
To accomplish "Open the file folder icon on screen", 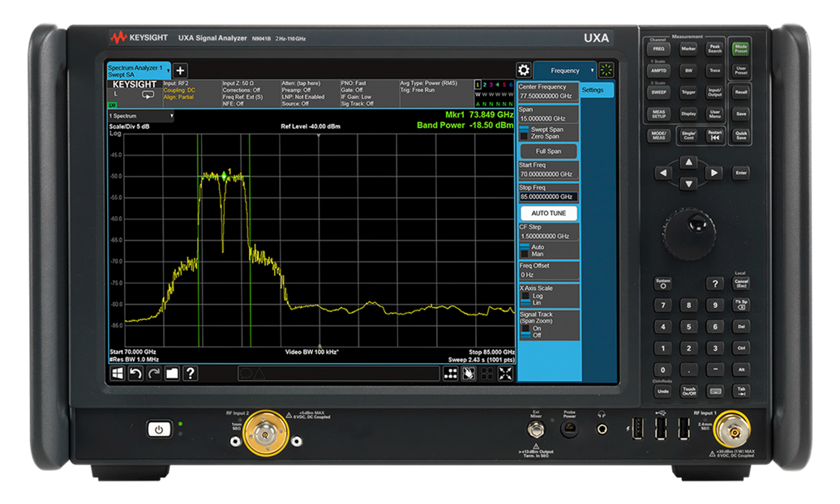I will pyautogui.click(x=172, y=374).
